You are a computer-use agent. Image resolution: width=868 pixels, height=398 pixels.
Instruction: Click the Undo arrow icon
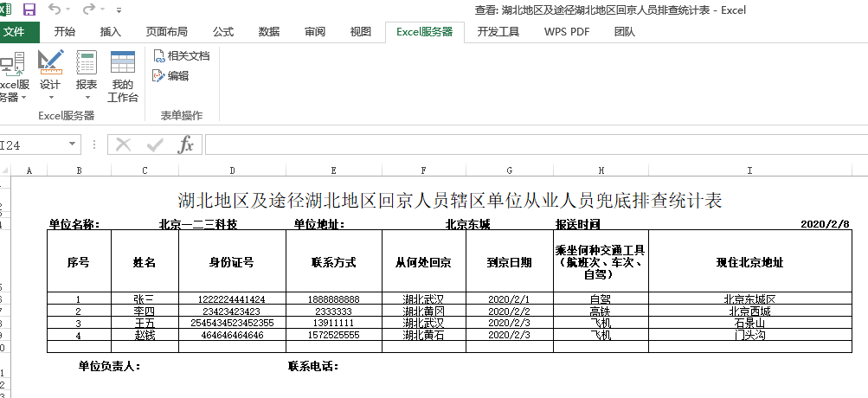point(55,9)
